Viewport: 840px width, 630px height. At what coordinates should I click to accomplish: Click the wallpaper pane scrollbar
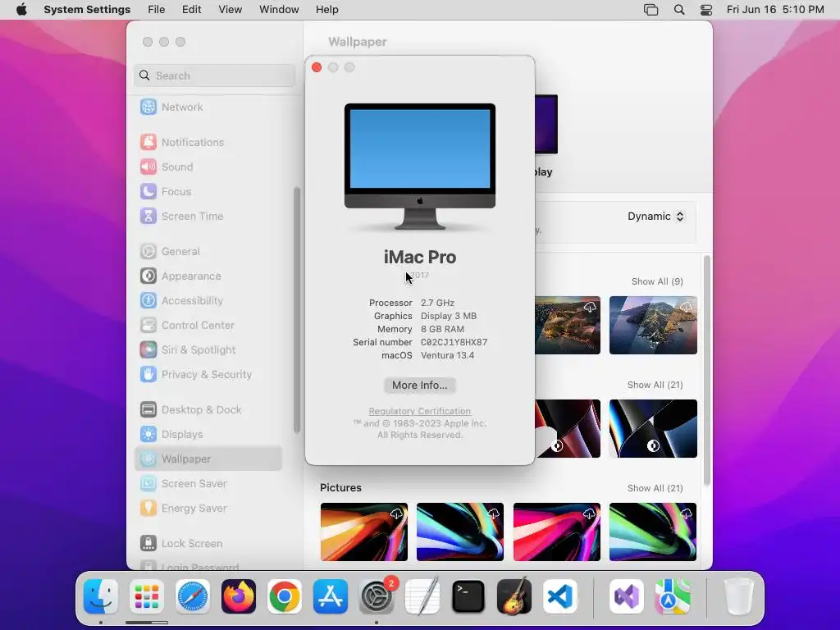pos(706,371)
